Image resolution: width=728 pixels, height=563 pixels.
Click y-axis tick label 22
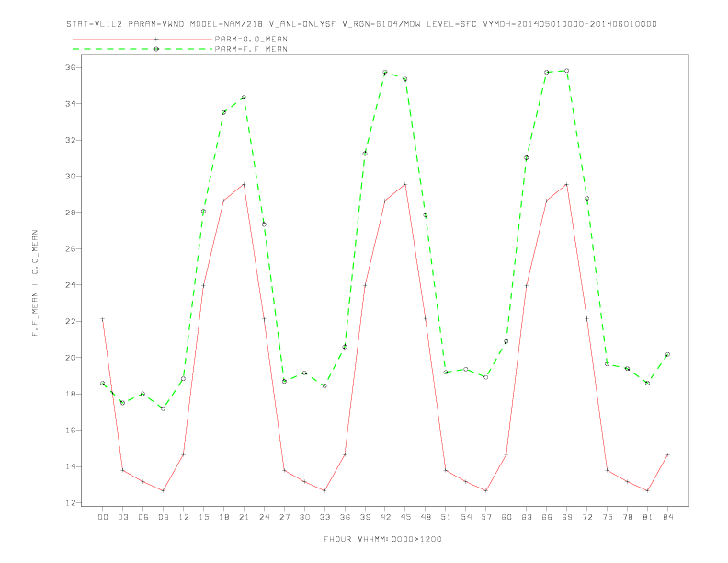click(x=71, y=321)
